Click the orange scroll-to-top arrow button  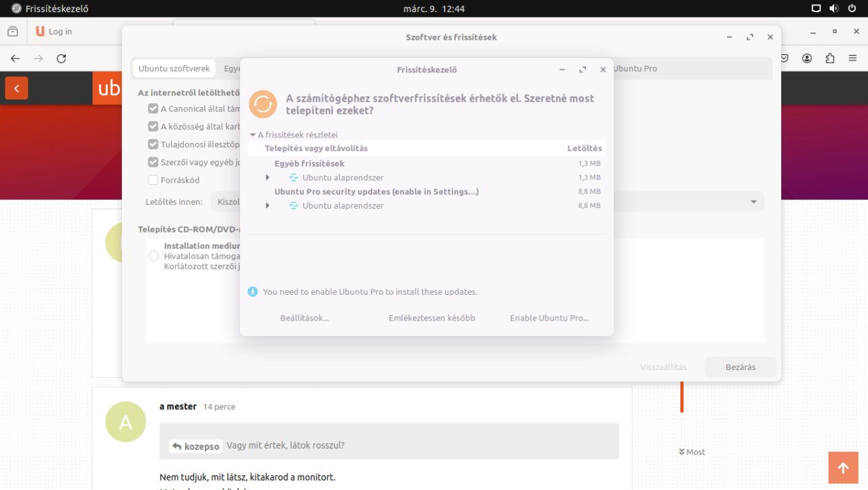843,468
